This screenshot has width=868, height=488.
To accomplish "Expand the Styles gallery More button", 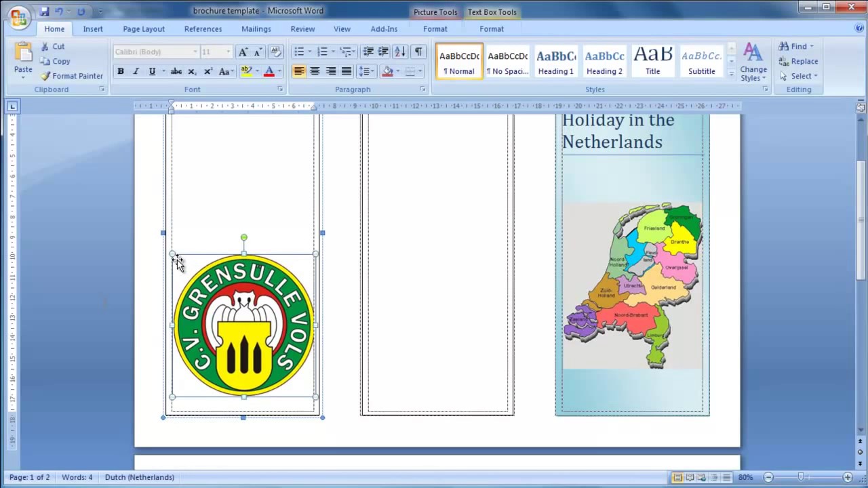I will pos(732,73).
